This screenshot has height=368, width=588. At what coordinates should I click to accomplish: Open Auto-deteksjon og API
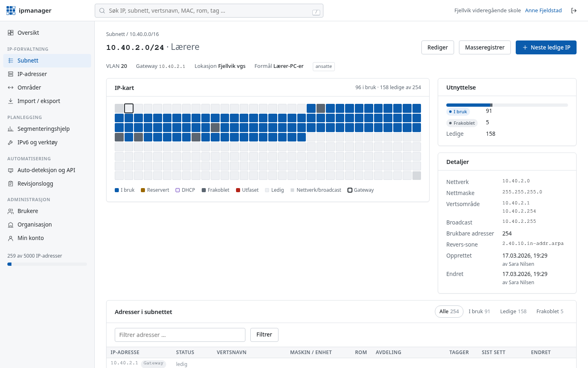(47, 170)
